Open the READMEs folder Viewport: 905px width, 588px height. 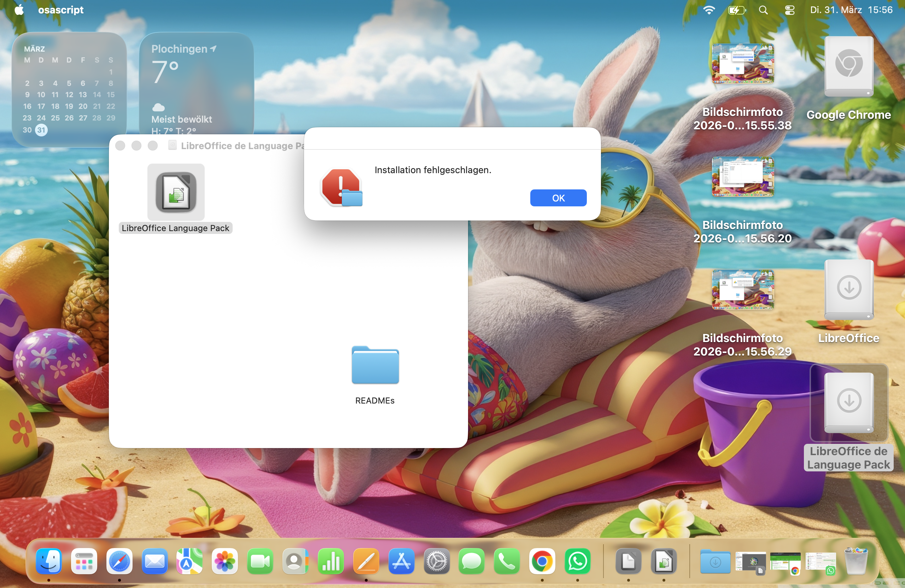pos(375,366)
